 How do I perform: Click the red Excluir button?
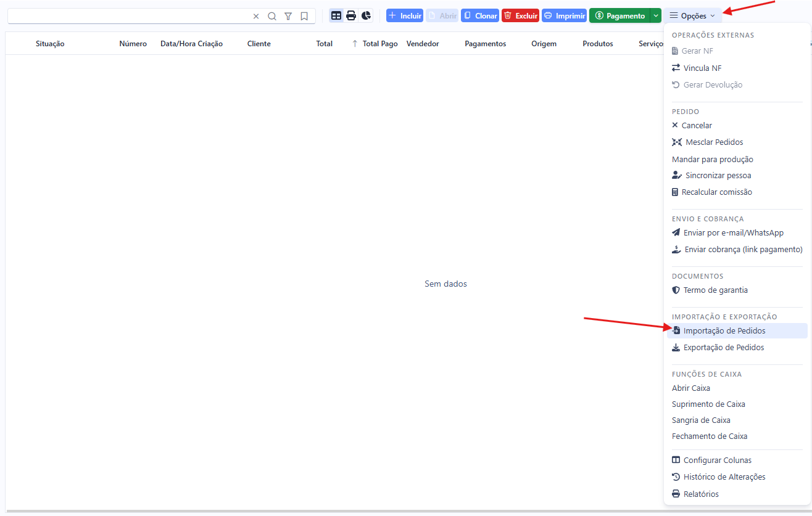(x=520, y=15)
